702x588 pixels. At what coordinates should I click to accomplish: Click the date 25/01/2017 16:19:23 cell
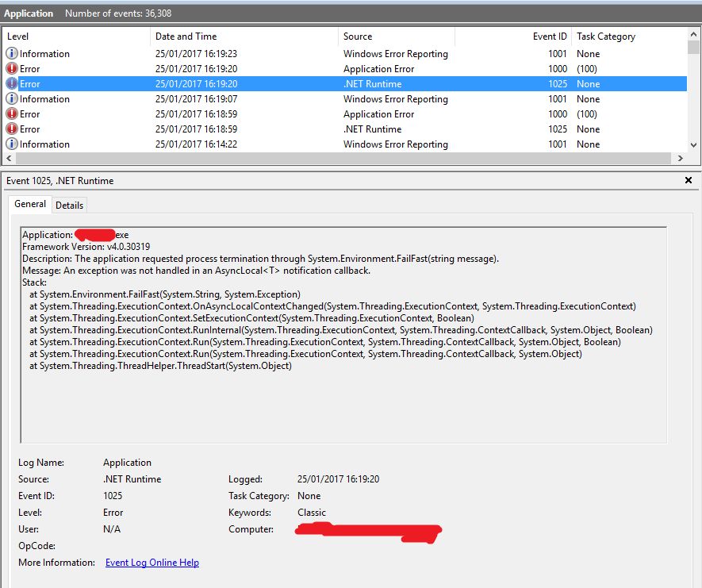click(x=196, y=54)
